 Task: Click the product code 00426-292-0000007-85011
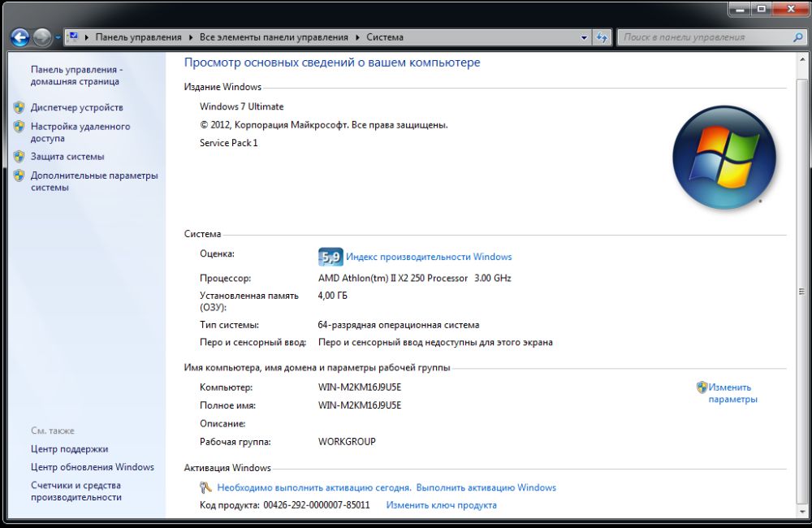(317, 505)
